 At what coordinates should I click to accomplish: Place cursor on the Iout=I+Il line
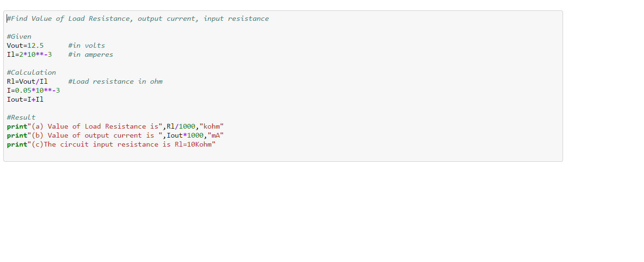25,100
